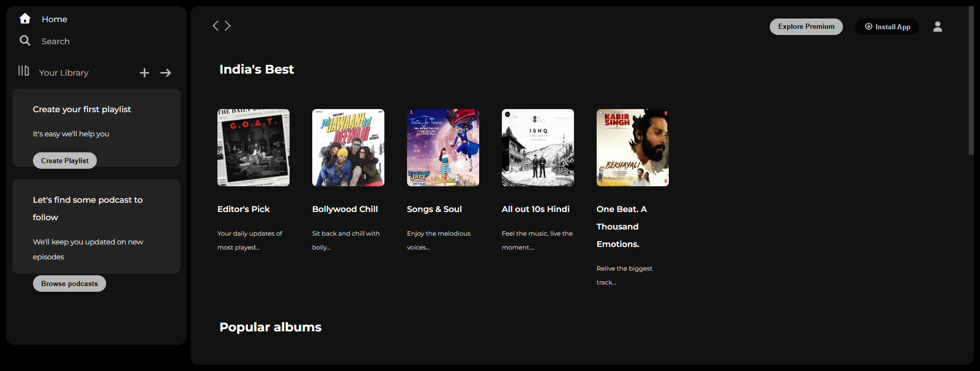Click 'It's easy we'll help you' text
Viewport: 980px width, 371px height.
pos(71,134)
